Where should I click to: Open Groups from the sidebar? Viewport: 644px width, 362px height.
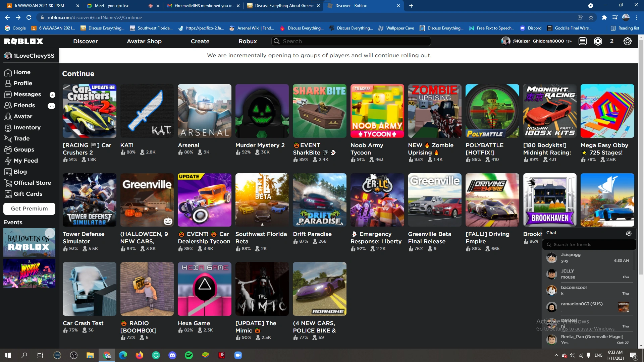pyautogui.click(x=23, y=149)
